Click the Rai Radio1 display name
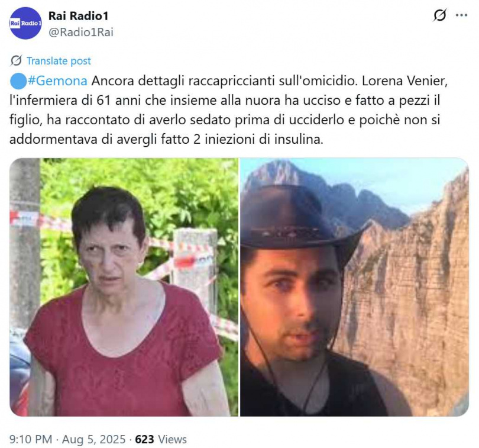This screenshot has width=479, height=448. pos(79,16)
